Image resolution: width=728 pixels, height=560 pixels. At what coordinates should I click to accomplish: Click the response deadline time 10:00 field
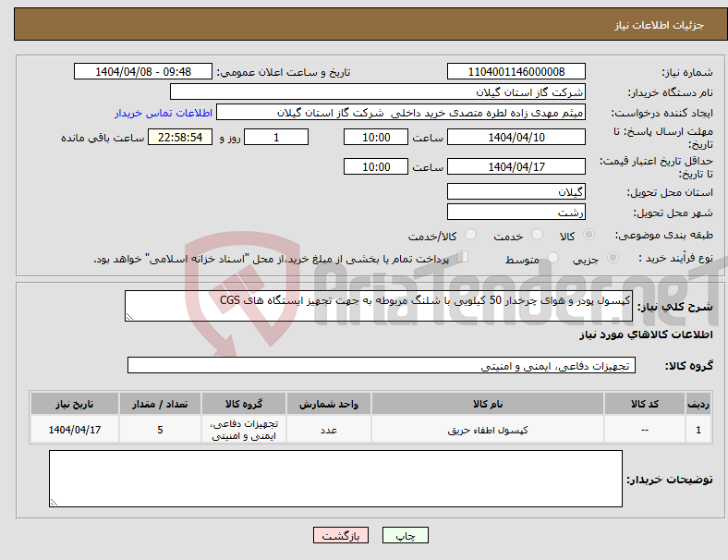coord(376,138)
